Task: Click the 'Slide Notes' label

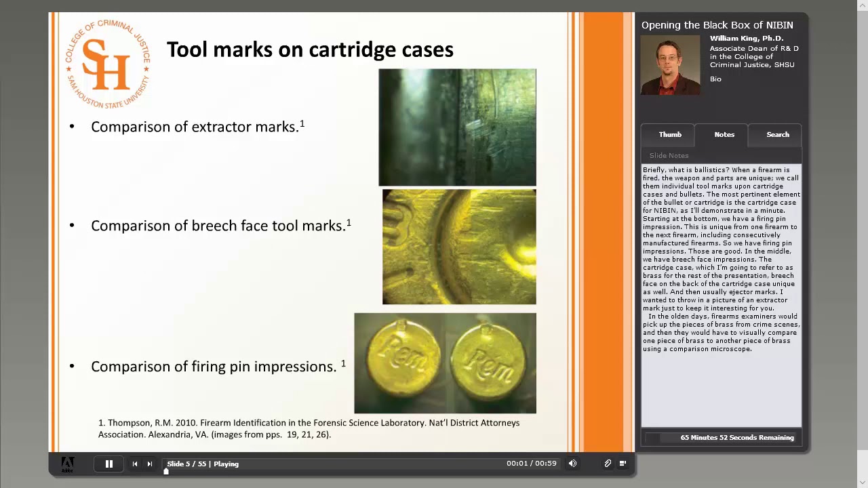Action: click(x=669, y=156)
